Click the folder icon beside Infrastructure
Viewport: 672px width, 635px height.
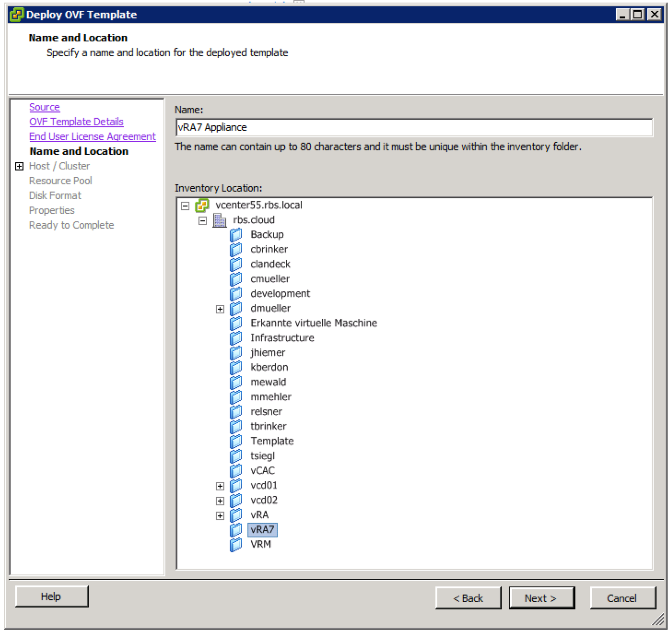click(x=236, y=338)
